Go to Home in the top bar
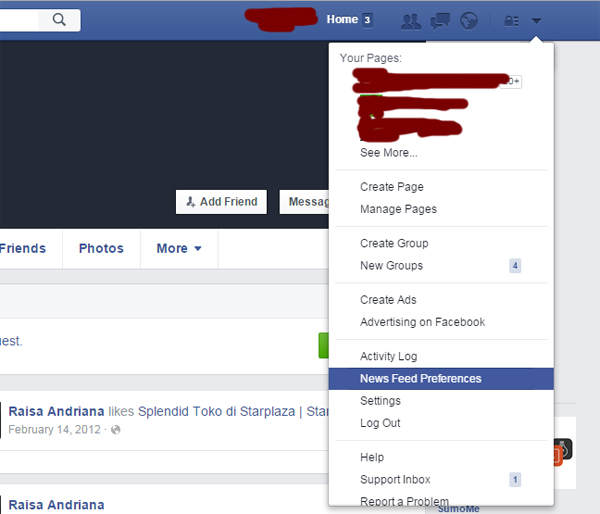 (x=342, y=20)
